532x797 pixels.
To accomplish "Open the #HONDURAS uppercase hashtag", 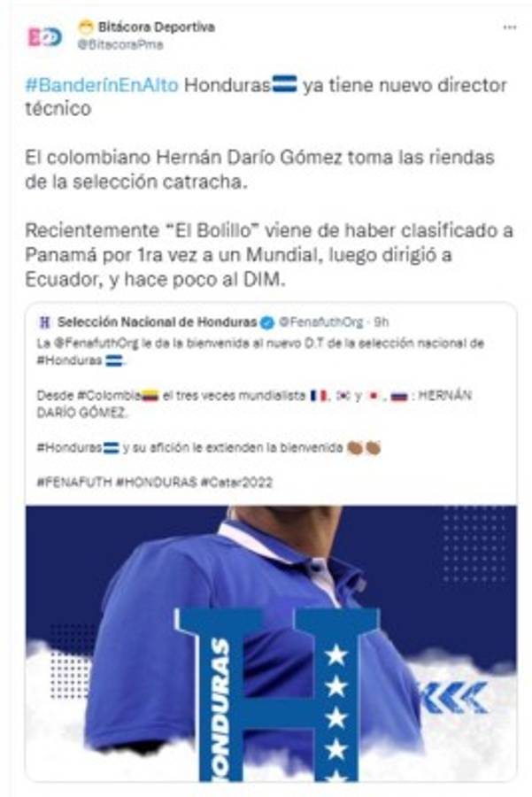I will [157, 482].
